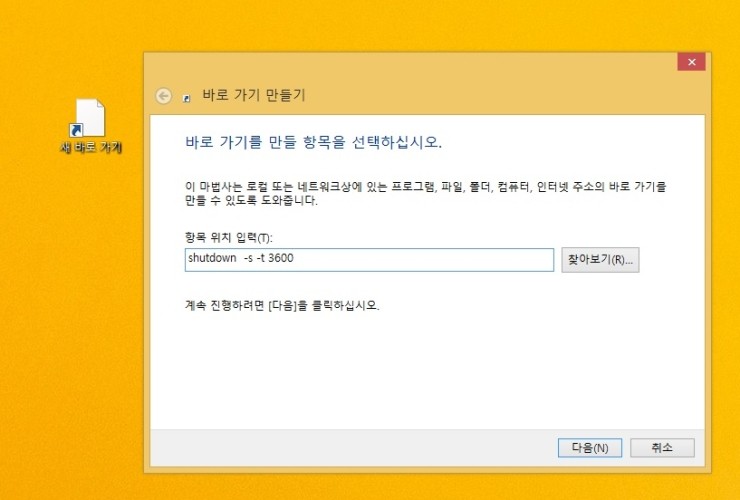Click the heading '바로 가기를 만들 항목을 선택하십시오.'
740x500 pixels.
click(x=313, y=142)
